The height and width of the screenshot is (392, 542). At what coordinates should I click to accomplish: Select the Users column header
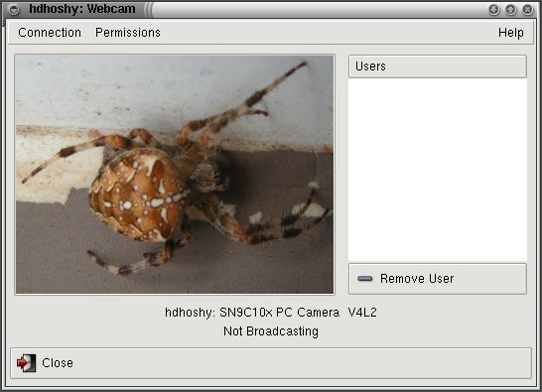438,66
